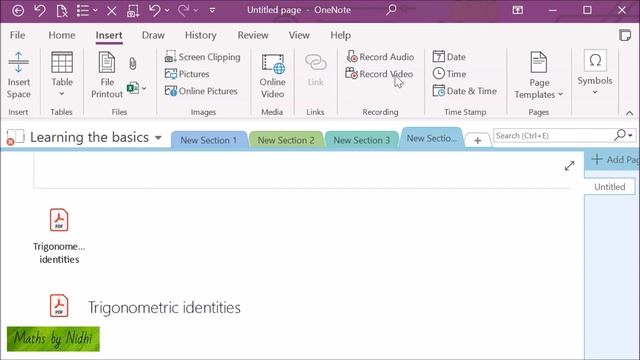Click the Pictures button
Image resolution: width=640 pixels, height=360 pixels.
click(x=187, y=74)
